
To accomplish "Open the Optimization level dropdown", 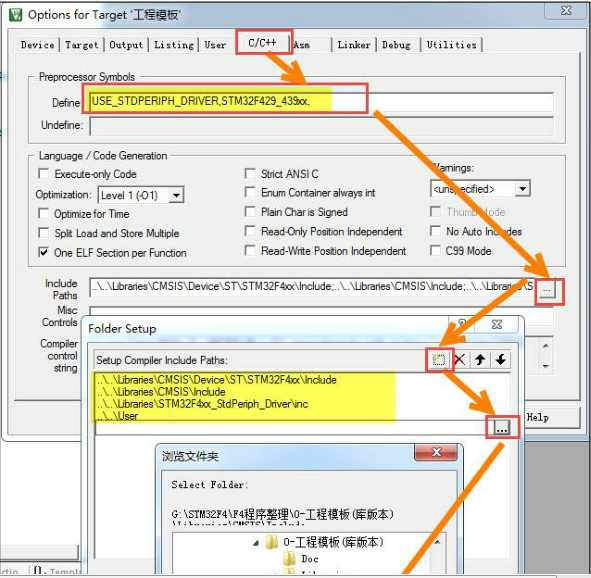I will [176, 195].
